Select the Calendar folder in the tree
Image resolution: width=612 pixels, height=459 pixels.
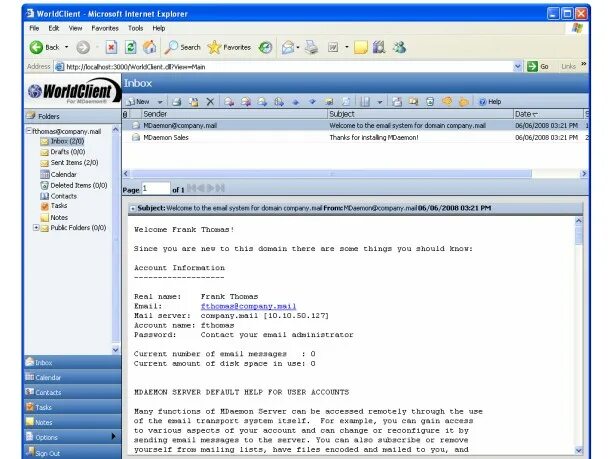pyautogui.click(x=59, y=174)
